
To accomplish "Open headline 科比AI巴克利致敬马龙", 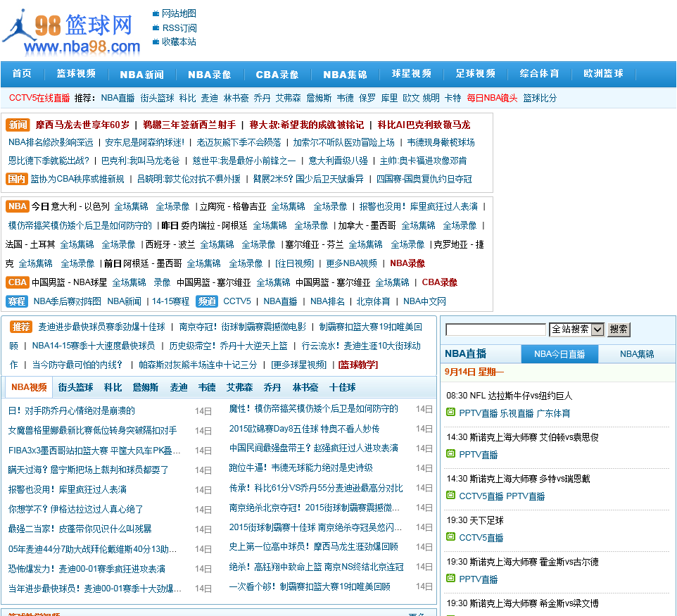I will (424, 125).
